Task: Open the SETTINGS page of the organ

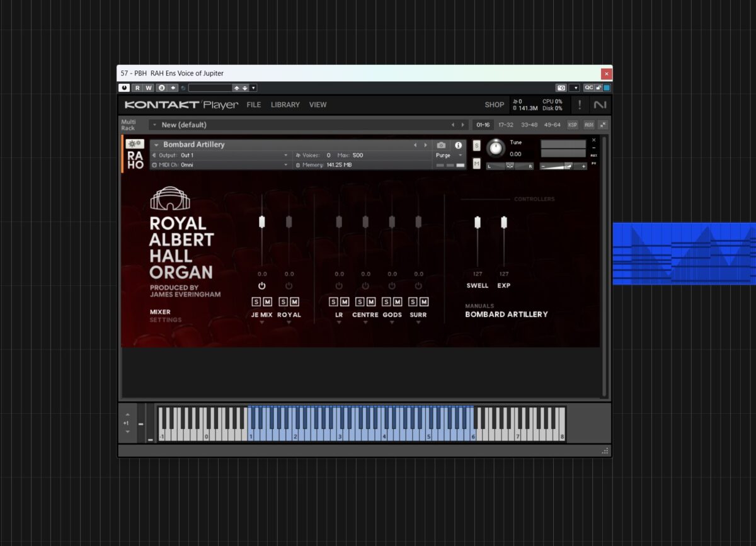Action: [165, 320]
